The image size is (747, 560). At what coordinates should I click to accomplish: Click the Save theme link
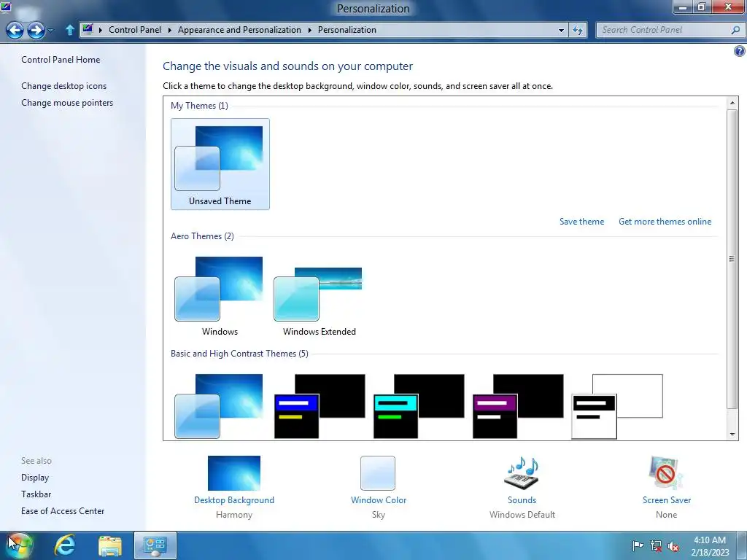(x=581, y=222)
